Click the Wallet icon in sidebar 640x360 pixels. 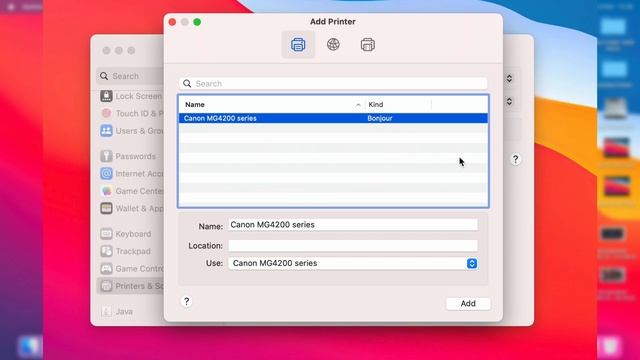(106, 208)
